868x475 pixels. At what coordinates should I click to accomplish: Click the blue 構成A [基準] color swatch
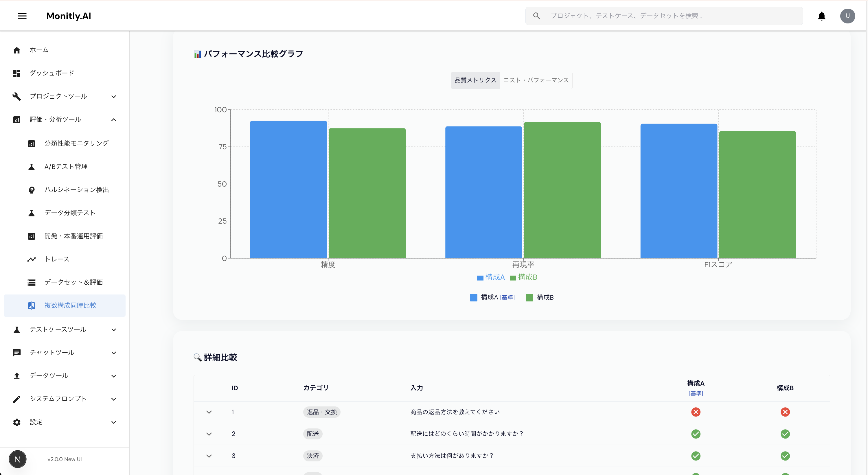[473, 297]
